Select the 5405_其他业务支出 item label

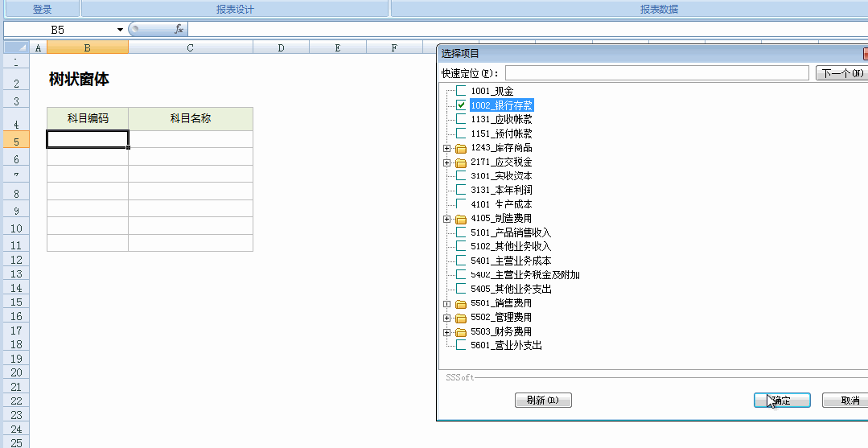(511, 289)
